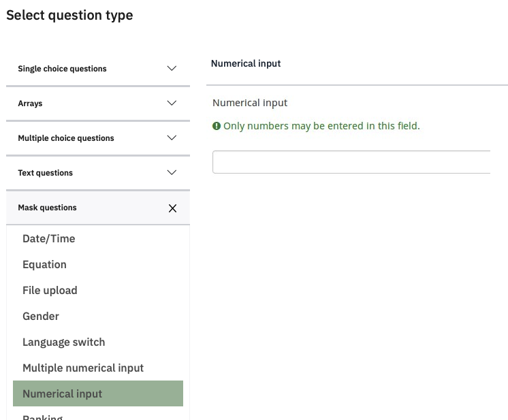Click the chevron next to Arrays

click(172, 103)
